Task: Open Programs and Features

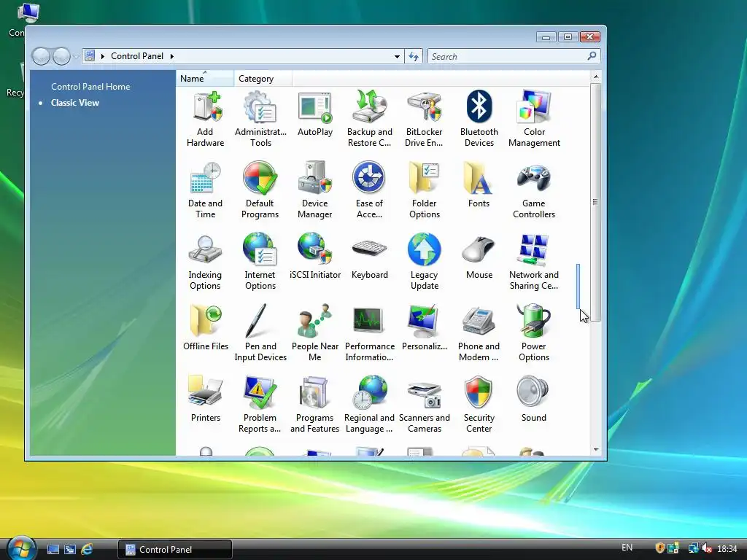Action: coord(315,405)
